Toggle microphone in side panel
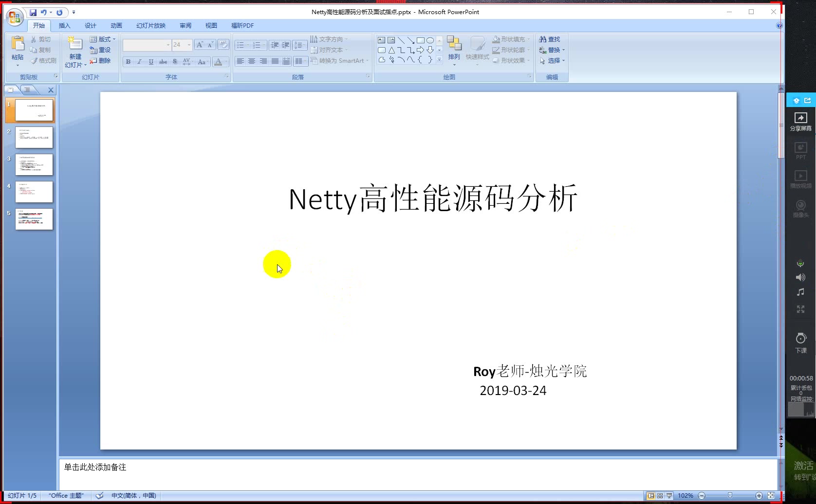Screen dimensions: 816x504 [800, 263]
